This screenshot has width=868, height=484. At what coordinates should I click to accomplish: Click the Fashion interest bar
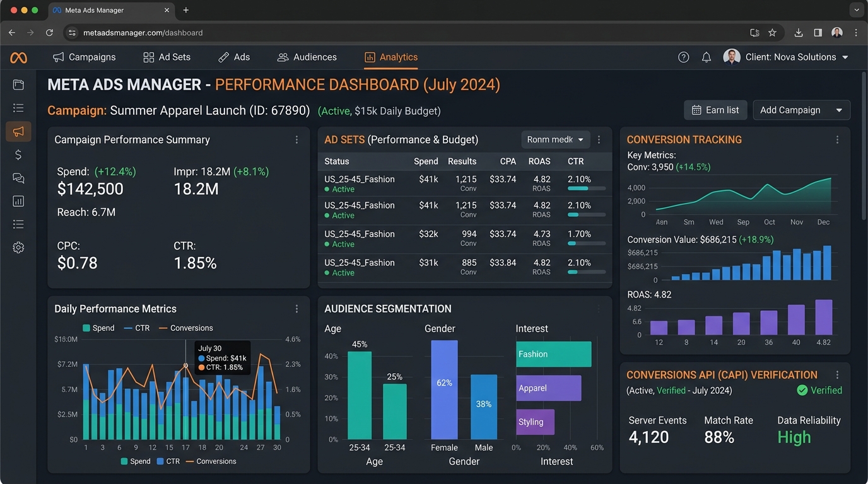[x=554, y=354]
